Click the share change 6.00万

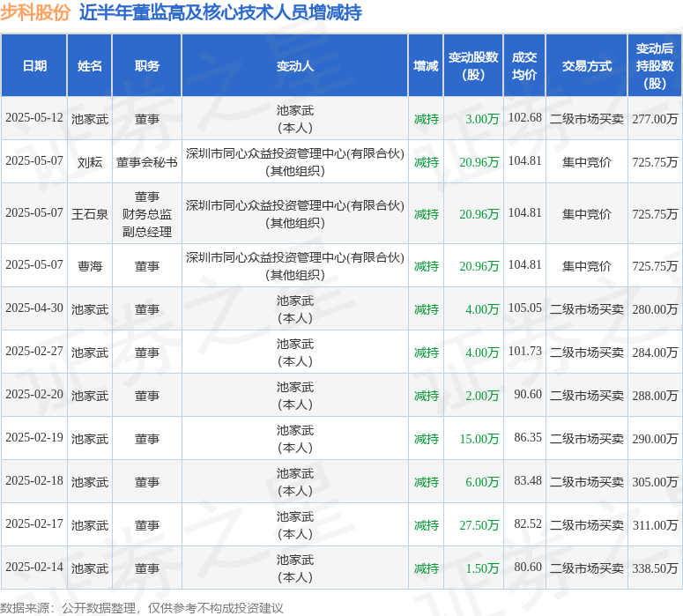pos(482,482)
